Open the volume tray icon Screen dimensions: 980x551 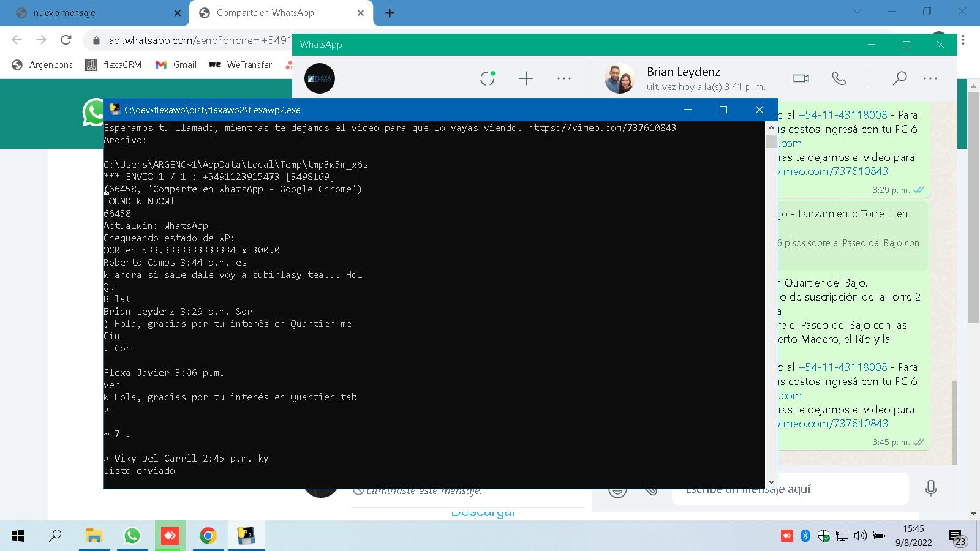(861, 536)
